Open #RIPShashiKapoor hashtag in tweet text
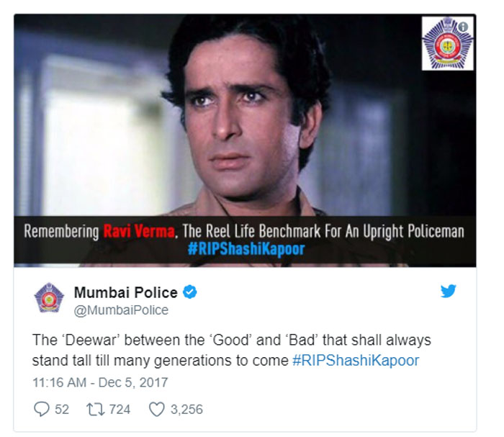The width and height of the screenshot is (504, 437). 356,361
